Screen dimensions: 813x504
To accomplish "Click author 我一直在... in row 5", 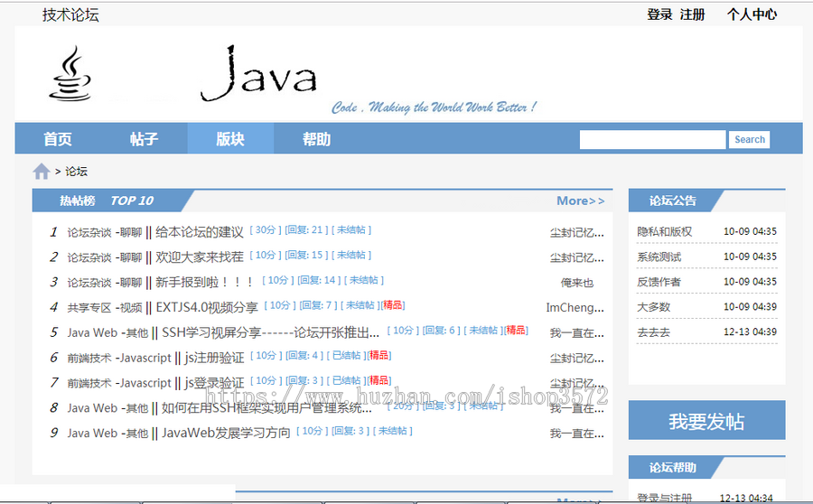I will [576, 333].
